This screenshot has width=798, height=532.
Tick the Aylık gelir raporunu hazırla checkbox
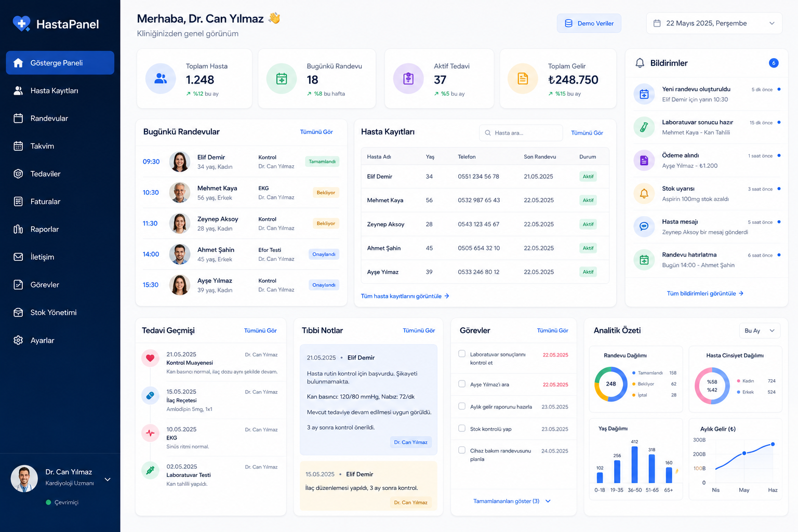click(461, 406)
